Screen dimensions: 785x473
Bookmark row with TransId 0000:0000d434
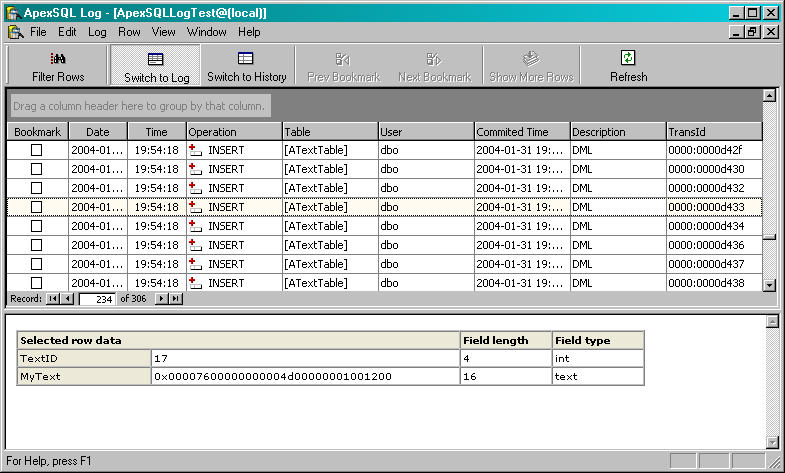point(37,226)
